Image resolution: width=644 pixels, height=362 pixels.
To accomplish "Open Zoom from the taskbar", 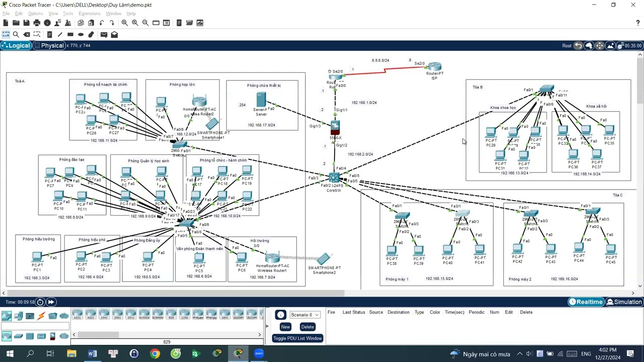I will pyautogui.click(x=259, y=354).
